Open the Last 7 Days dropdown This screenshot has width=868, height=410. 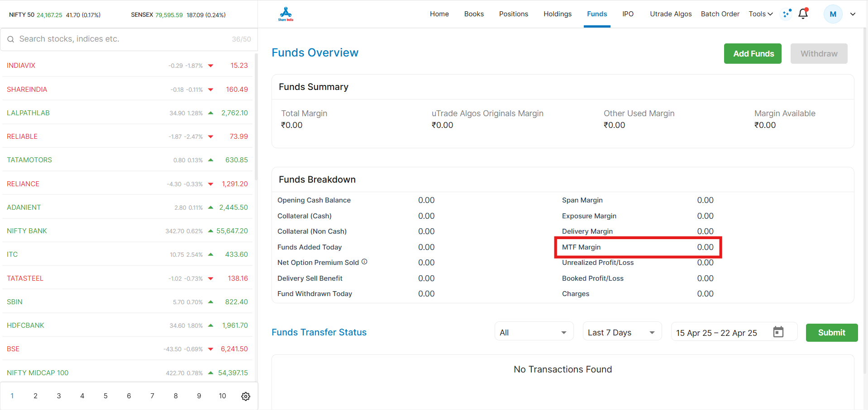pyautogui.click(x=622, y=332)
